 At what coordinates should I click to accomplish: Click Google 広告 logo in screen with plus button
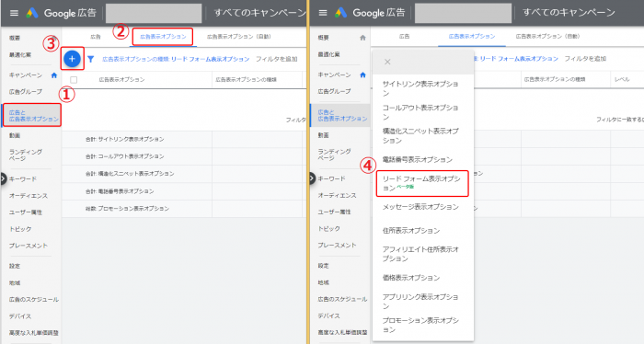61,13
